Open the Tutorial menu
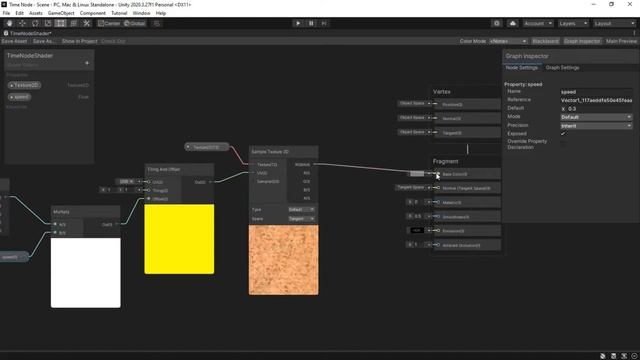This screenshot has height=360, width=640. pyautogui.click(x=119, y=13)
